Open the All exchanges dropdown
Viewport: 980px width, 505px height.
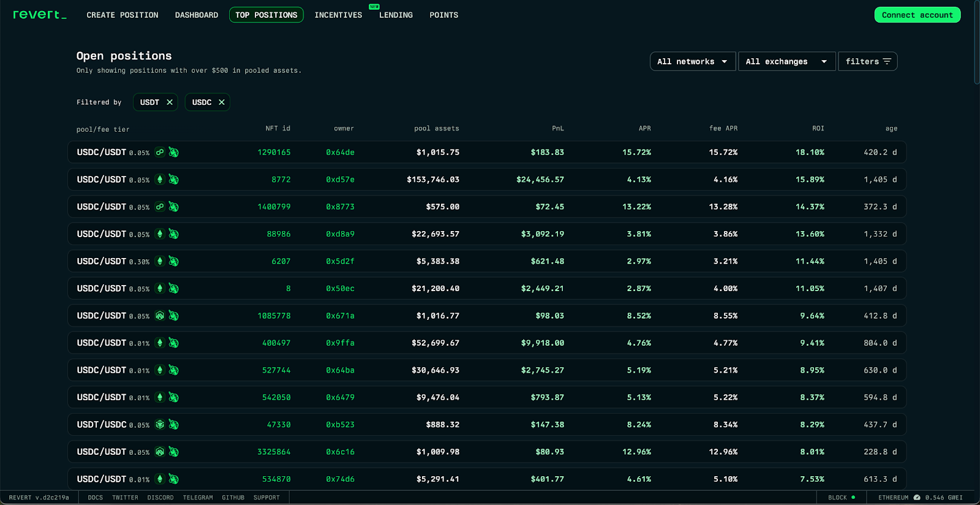tap(787, 61)
